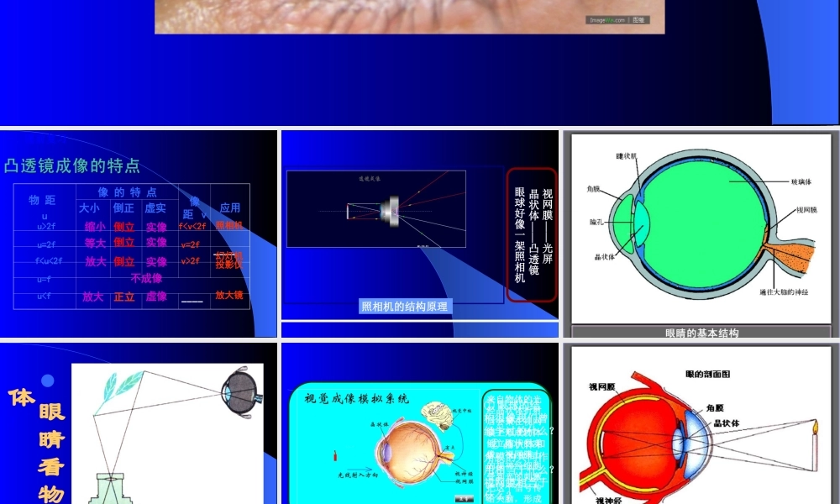The width and height of the screenshot is (840, 504).
Task: Click the red-bordered vertical text box
Action: click(x=531, y=234)
